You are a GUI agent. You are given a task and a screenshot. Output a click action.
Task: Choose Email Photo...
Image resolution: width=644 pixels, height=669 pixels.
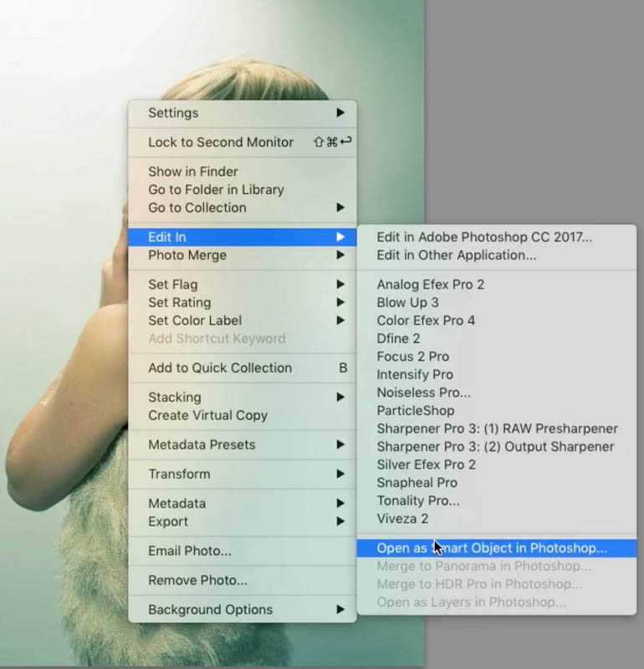pos(242,551)
